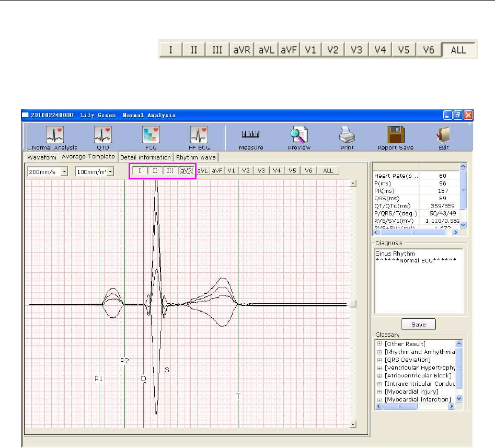This screenshot has width=495, height=448.
Task: Click the waveform grid's scroll-up arrow
Action: tap(353, 183)
